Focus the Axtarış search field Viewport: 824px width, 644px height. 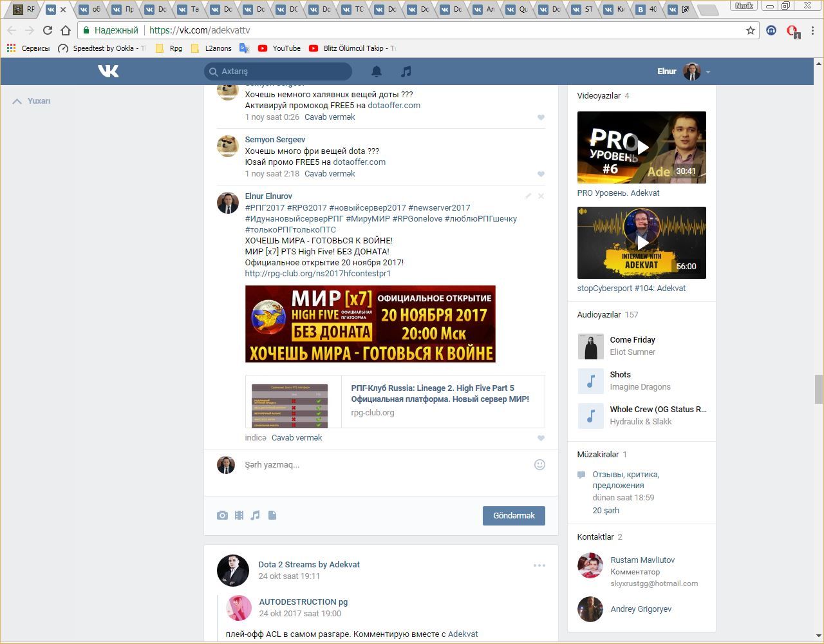[x=278, y=71]
